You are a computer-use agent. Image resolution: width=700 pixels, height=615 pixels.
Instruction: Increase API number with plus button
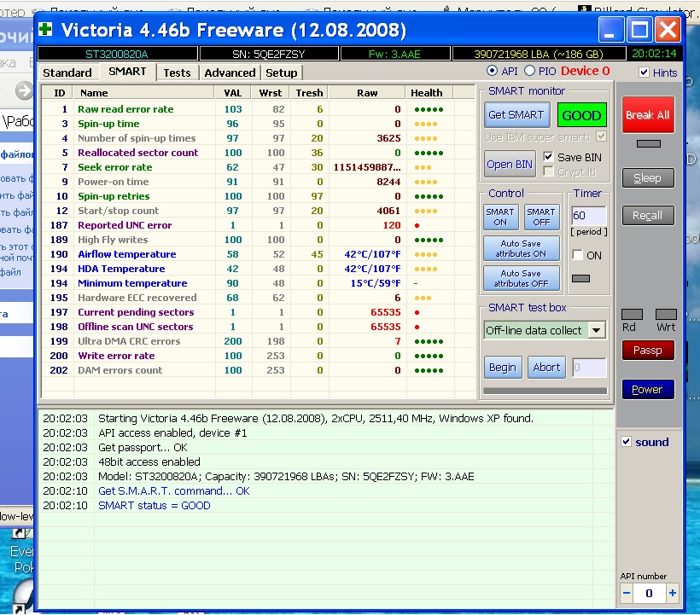[673, 593]
